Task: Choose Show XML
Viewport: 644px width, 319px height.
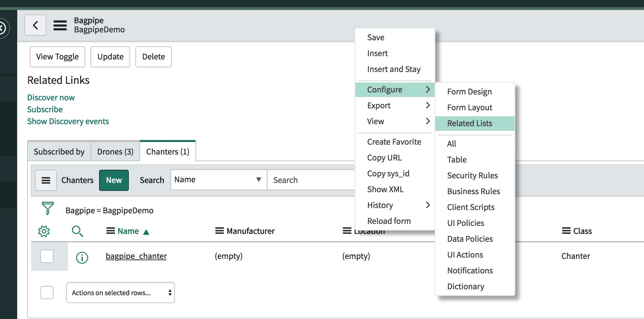Action: [395, 189]
